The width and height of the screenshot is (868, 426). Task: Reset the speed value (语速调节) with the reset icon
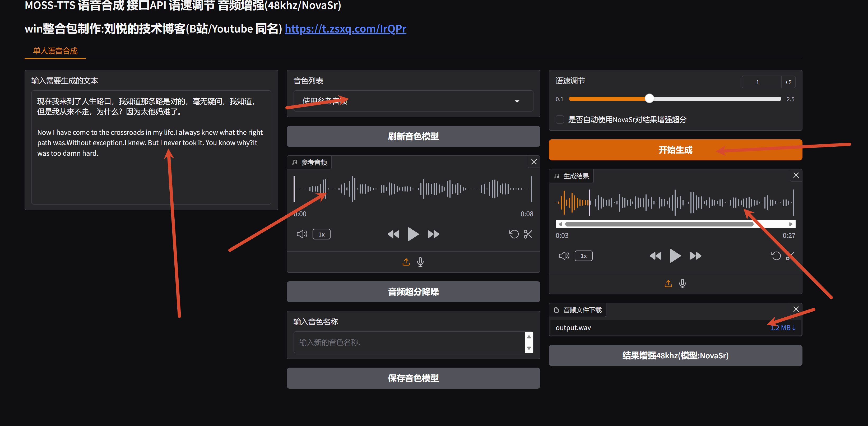pos(788,82)
